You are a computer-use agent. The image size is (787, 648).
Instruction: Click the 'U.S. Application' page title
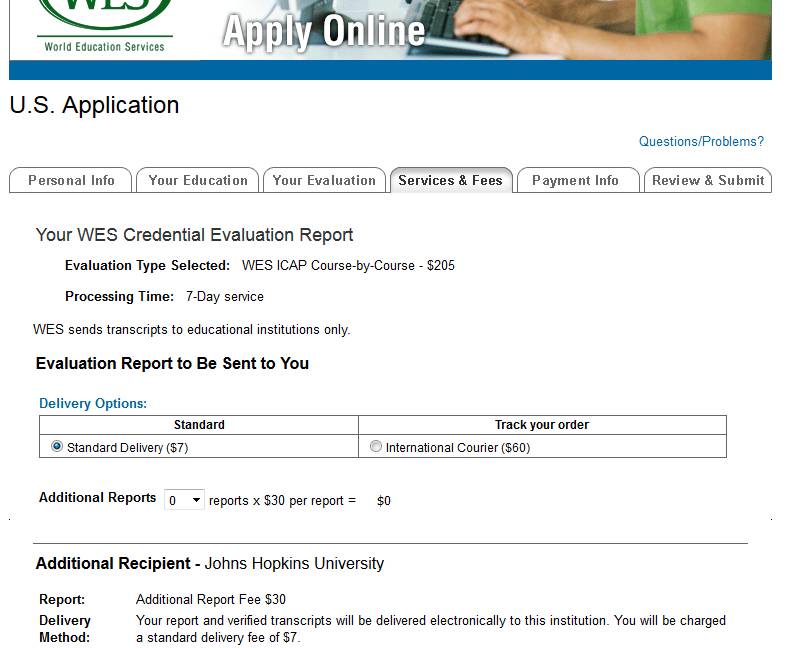[x=94, y=105]
